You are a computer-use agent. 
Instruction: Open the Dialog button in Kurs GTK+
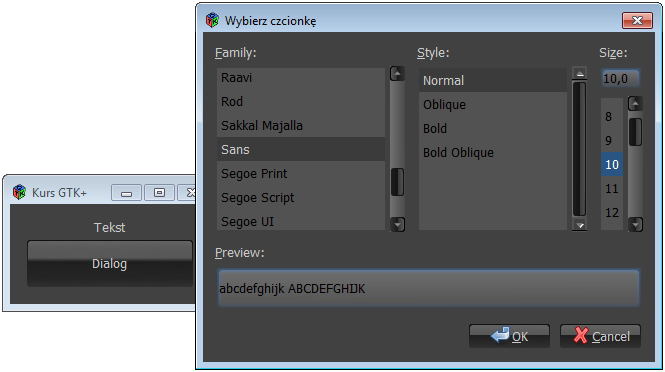pyautogui.click(x=110, y=263)
